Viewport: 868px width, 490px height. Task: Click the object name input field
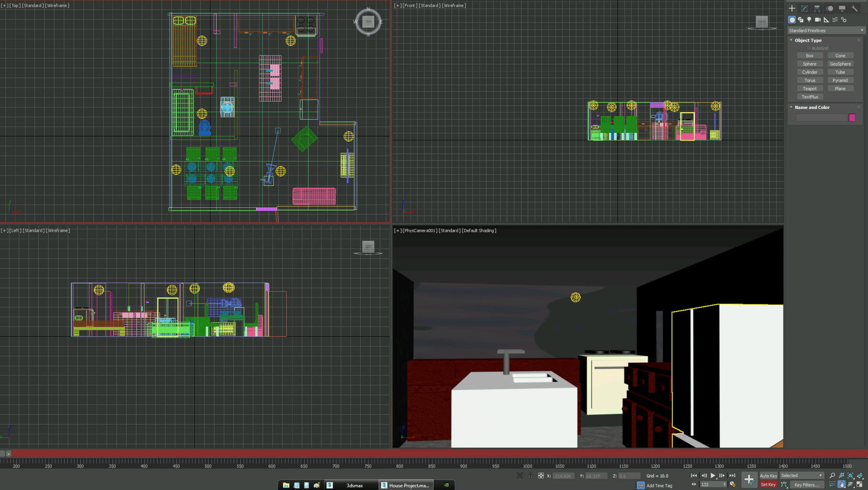click(821, 118)
